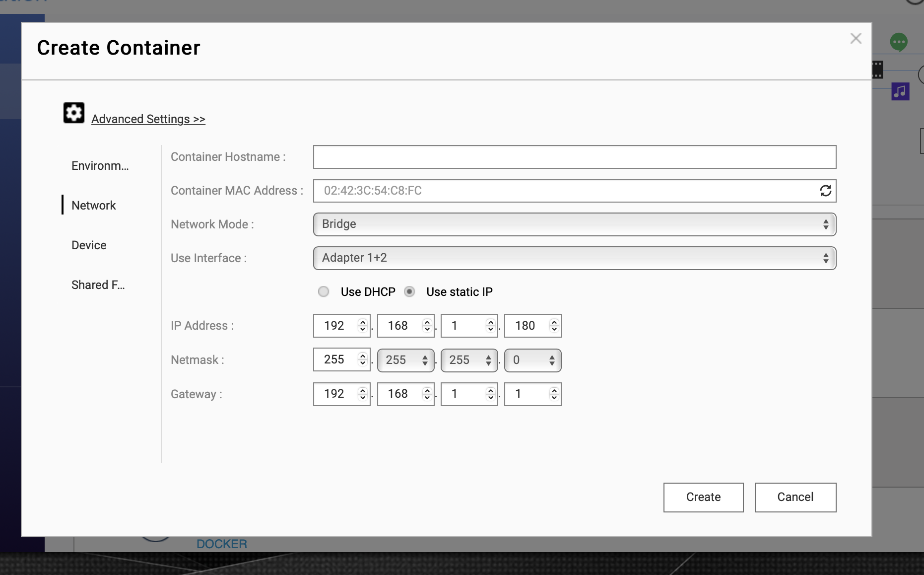Click Gateway first octet 192 field
The height and width of the screenshot is (575, 924).
click(342, 394)
